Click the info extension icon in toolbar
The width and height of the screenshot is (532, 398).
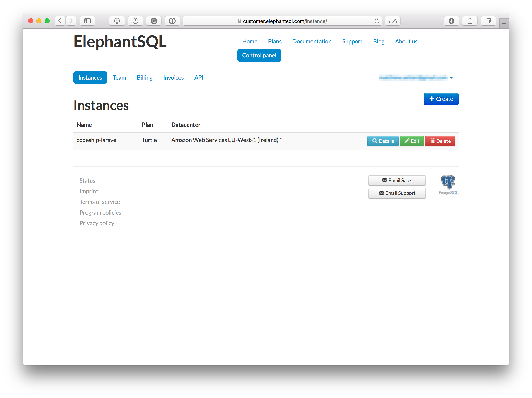tap(117, 21)
